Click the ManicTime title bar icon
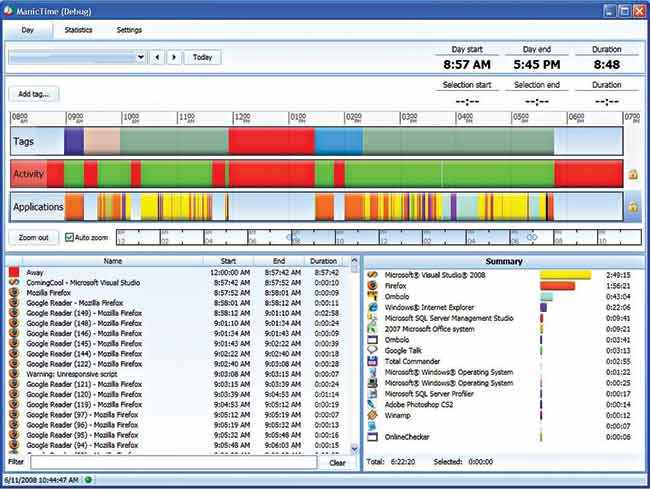This screenshot has width=650, height=489. (x=8, y=10)
